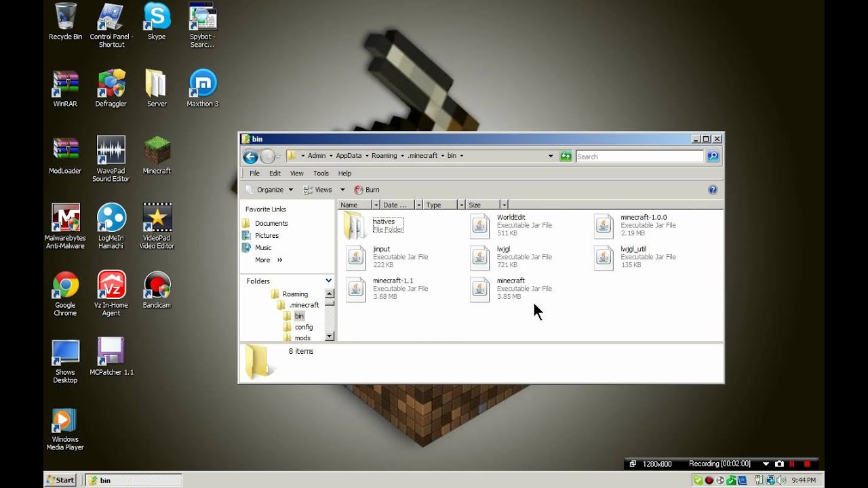Take a Bandicam screenshot with camera icon
Viewport: 868px width, 488px height.
(779, 464)
